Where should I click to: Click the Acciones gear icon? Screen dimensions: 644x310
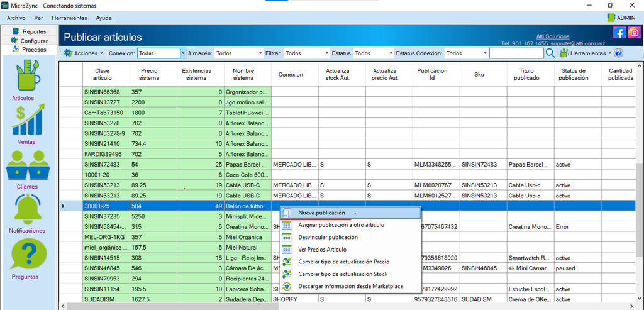tap(68, 53)
